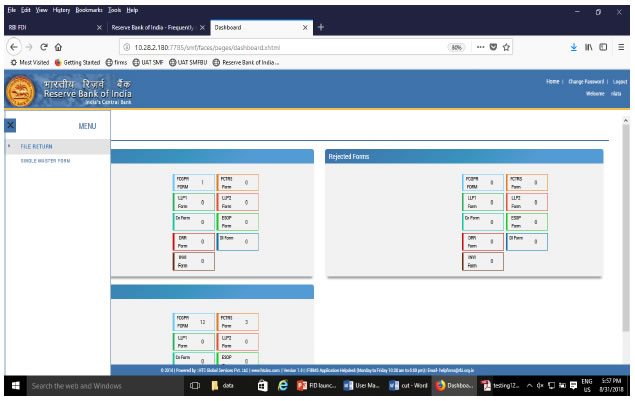Expand the FILE RETURN menu item
This screenshot has width=635, height=401.
36,147
